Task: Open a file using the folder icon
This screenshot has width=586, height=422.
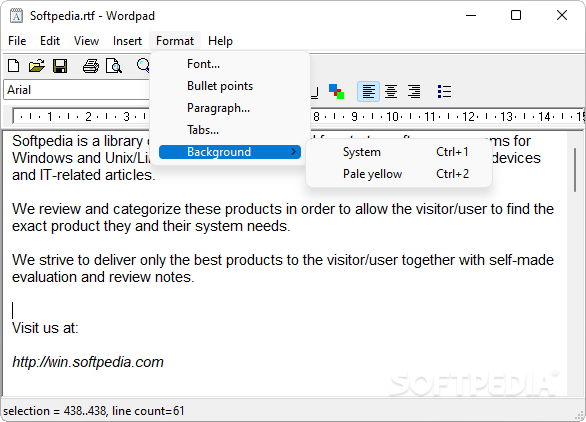Action: point(37,66)
